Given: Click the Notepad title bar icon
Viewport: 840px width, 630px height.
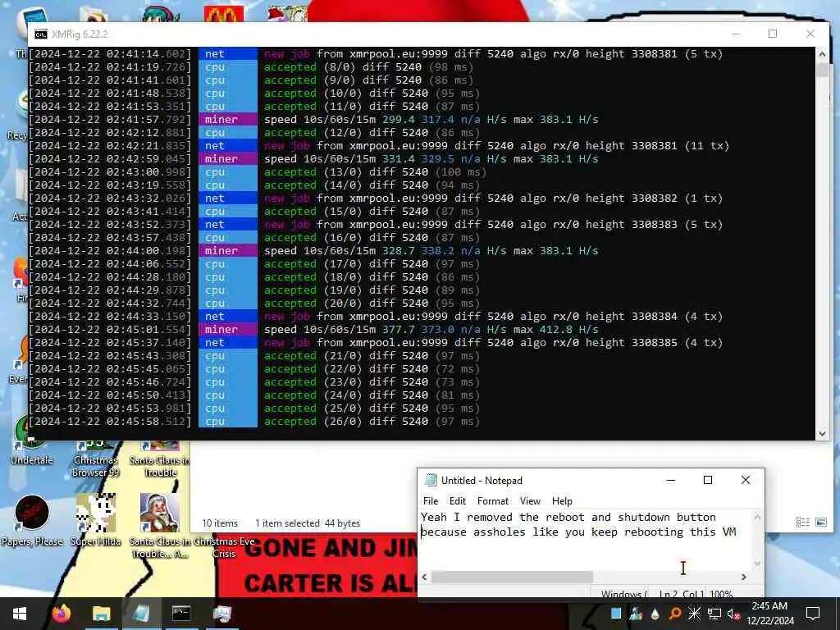Looking at the screenshot, I should pyautogui.click(x=431, y=480).
